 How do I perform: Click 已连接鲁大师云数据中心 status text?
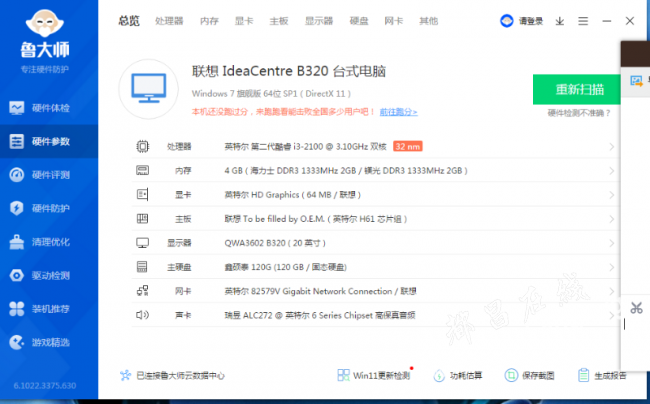[x=180, y=376]
